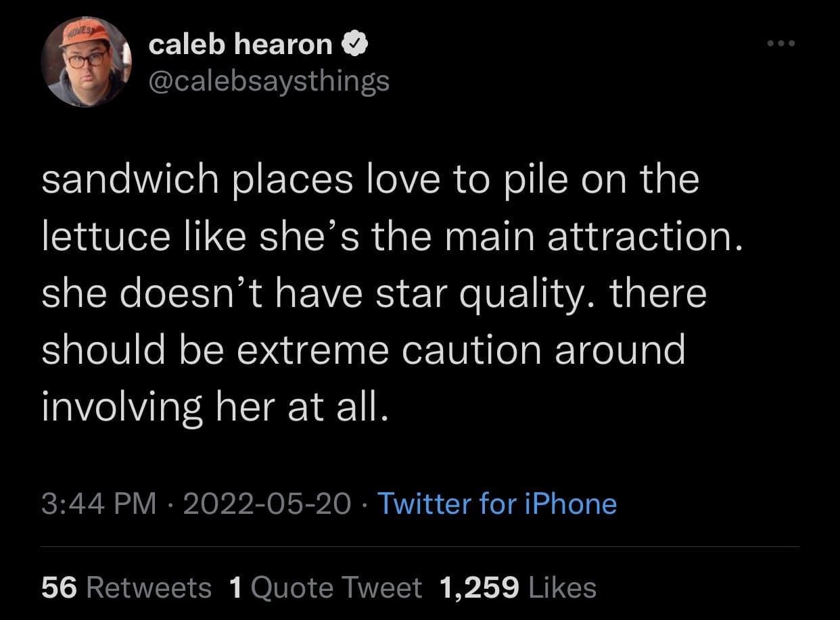Open the three-dot more options menu

click(x=783, y=45)
